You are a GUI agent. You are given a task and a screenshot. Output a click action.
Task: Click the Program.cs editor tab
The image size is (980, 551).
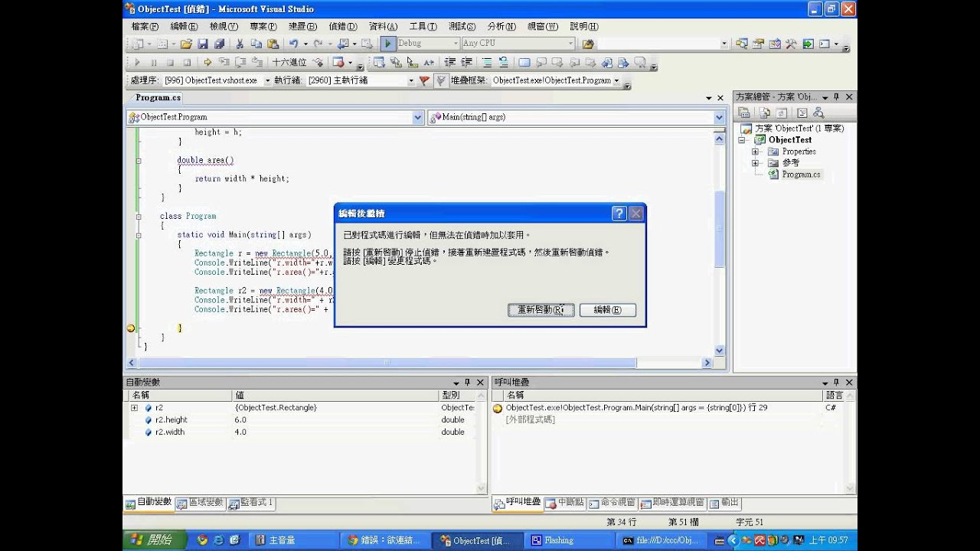point(158,98)
